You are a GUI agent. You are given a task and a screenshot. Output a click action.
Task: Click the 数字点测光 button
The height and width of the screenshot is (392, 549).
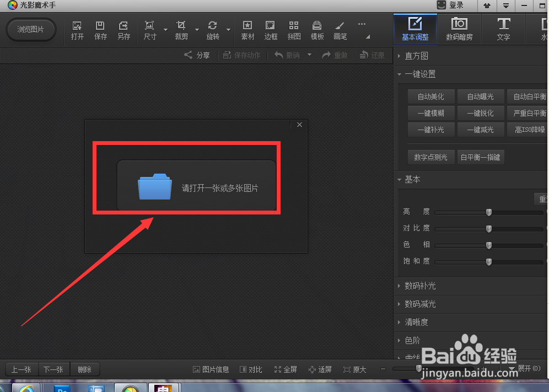point(431,157)
